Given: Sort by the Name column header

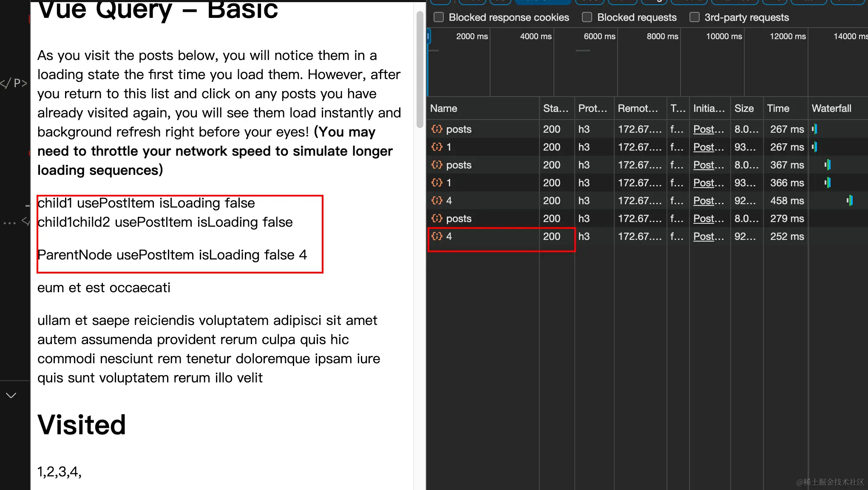Looking at the screenshot, I should 443,108.
